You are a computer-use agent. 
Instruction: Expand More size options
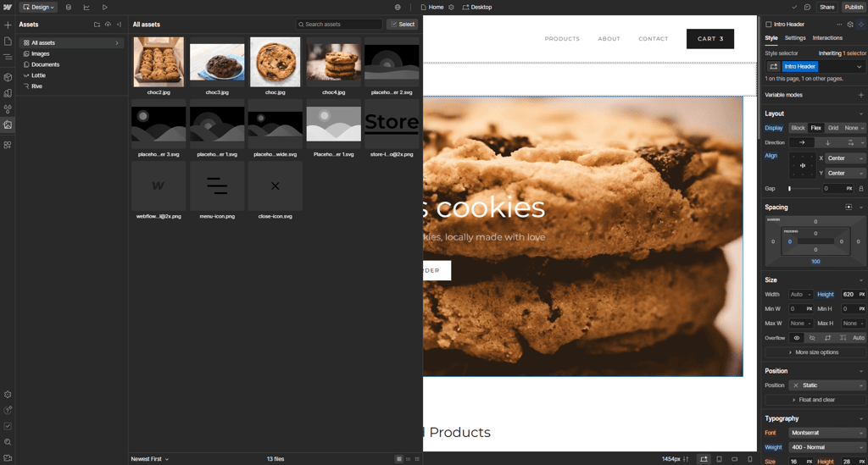click(x=815, y=352)
